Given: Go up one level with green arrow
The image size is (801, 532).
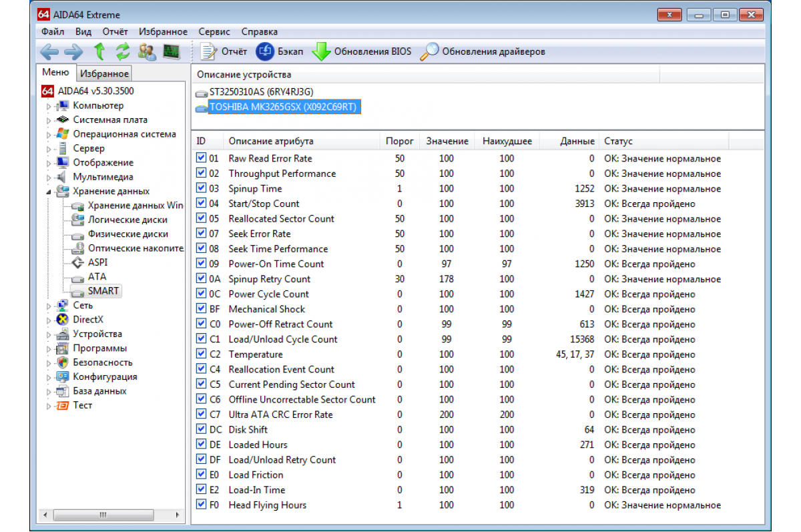Looking at the screenshot, I should point(99,51).
